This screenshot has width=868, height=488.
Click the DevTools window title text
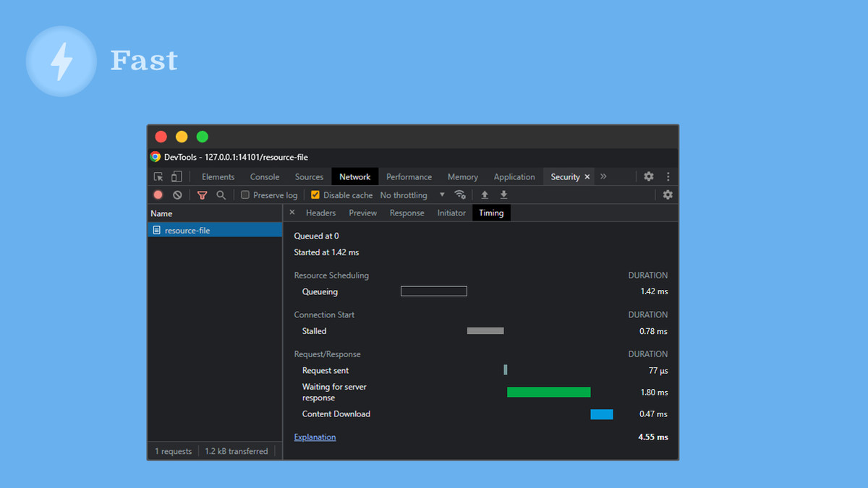(236, 157)
